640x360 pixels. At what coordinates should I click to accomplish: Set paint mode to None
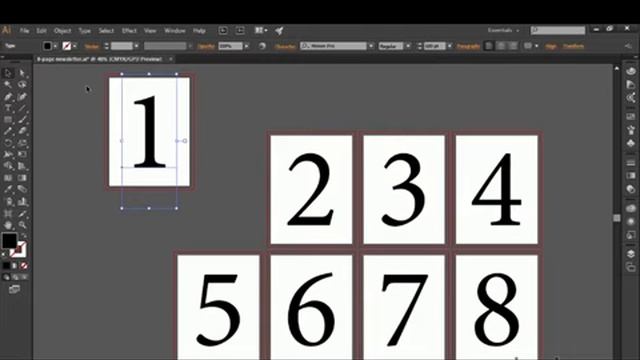tap(24, 266)
